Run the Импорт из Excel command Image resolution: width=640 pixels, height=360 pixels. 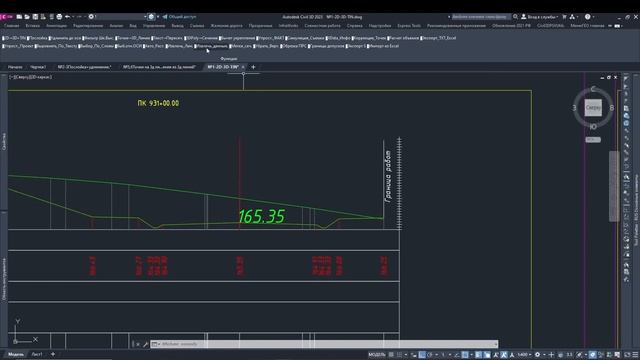click(382, 46)
